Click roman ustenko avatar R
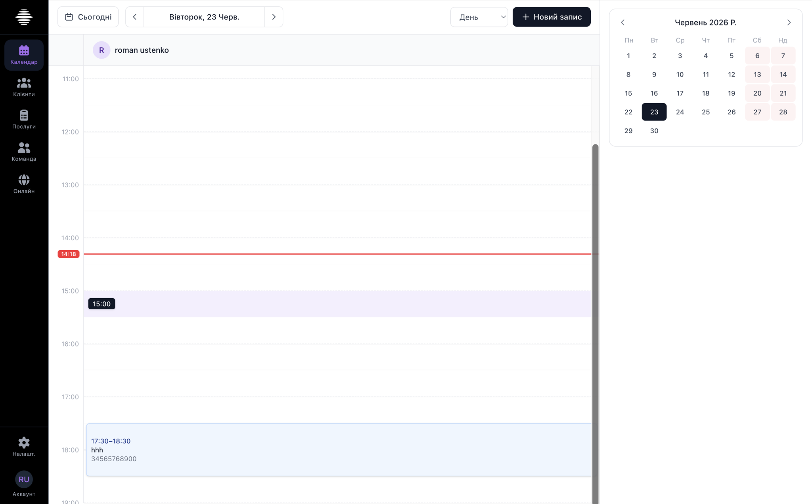The width and height of the screenshot is (812, 504). [101, 50]
